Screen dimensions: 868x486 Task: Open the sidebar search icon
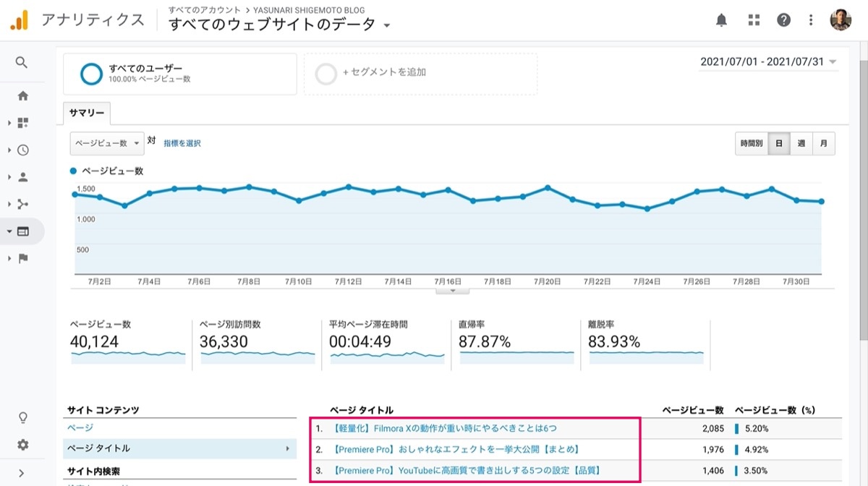22,63
